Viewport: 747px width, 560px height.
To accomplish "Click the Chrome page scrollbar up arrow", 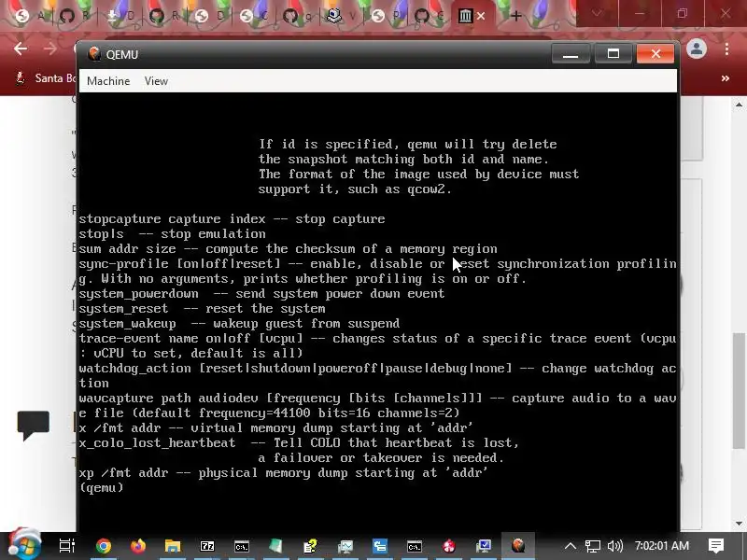I will pyautogui.click(x=739, y=105).
